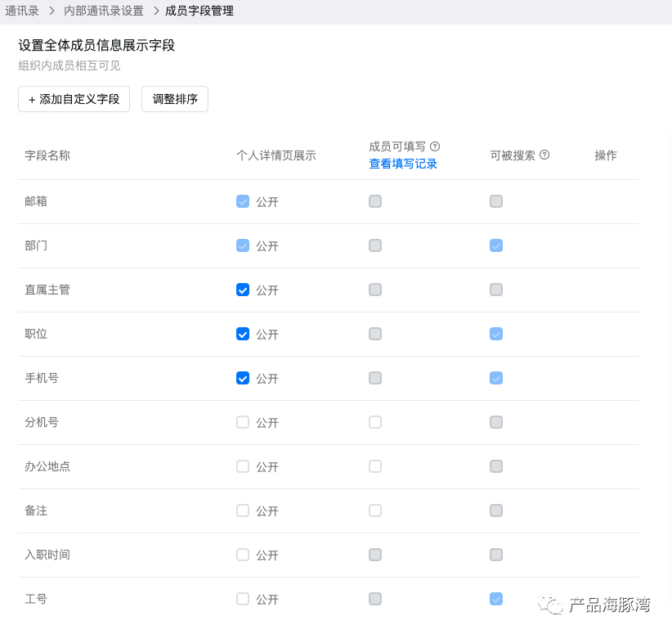This screenshot has width=672, height=634.
Task: Click the 设置全体成员信息展示字段 heading
Action: tap(96, 45)
